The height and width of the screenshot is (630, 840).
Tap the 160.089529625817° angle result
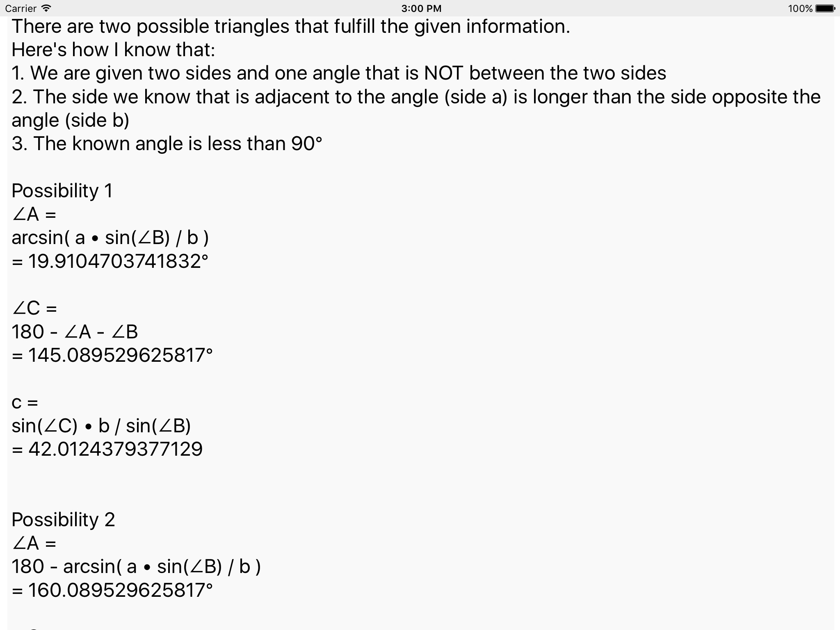point(112,590)
